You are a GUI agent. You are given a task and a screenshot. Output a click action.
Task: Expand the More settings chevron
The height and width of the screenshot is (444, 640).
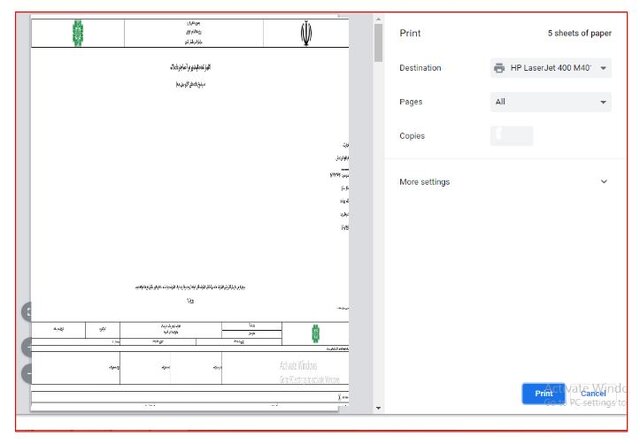[604, 182]
